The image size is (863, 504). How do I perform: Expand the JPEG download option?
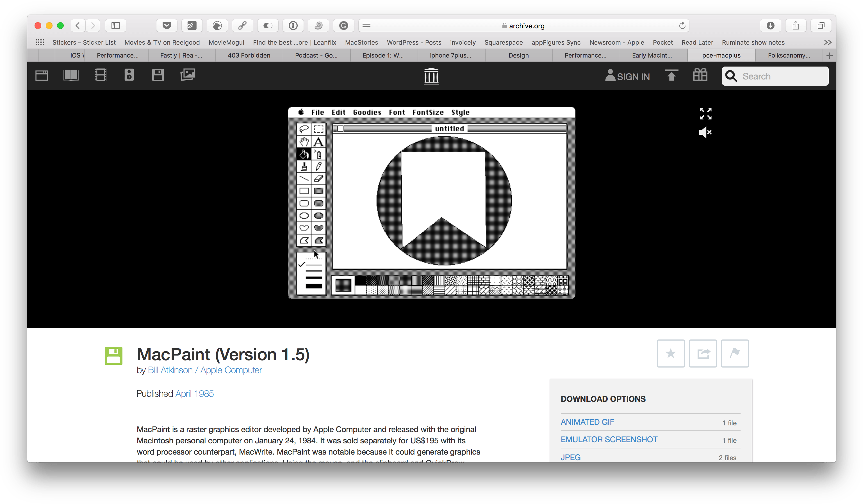pyautogui.click(x=571, y=457)
